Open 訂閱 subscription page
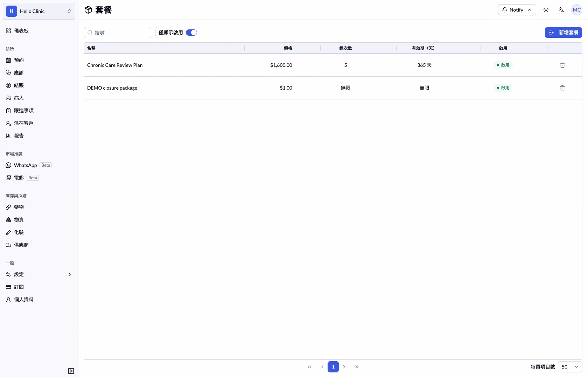588x378 pixels. pos(39,287)
